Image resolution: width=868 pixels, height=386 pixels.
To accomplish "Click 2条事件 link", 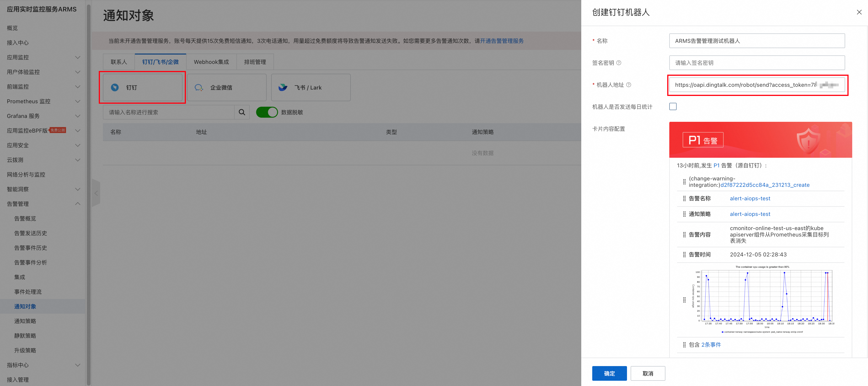I will [711, 345].
